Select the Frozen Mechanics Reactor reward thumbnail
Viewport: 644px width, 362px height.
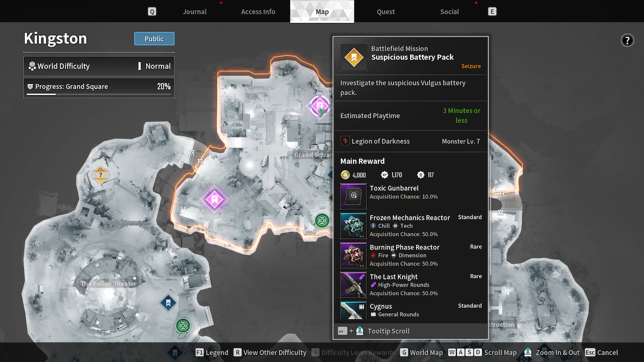[353, 226]
